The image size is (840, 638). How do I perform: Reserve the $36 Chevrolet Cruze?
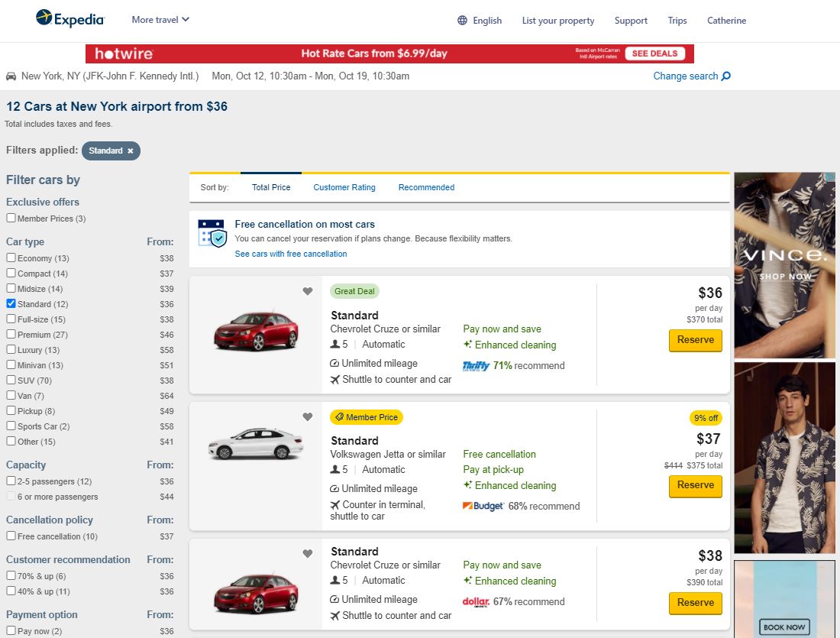[x=696, y=340]
